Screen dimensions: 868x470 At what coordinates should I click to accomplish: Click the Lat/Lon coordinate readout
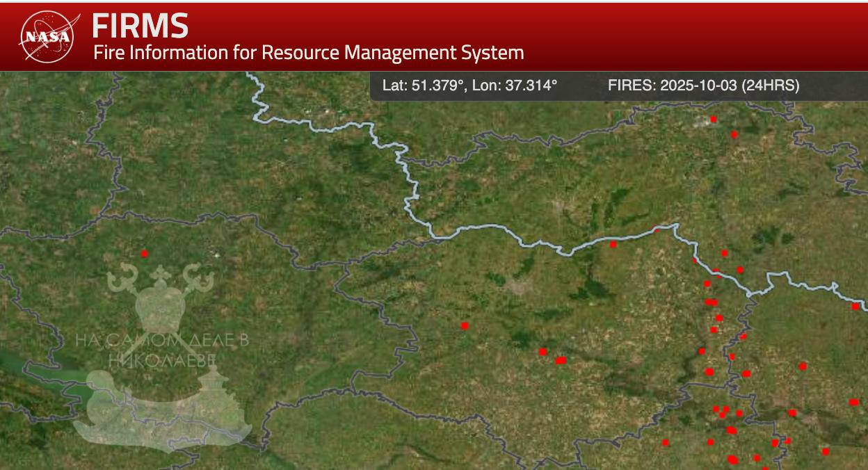click(x=469, y=86)
